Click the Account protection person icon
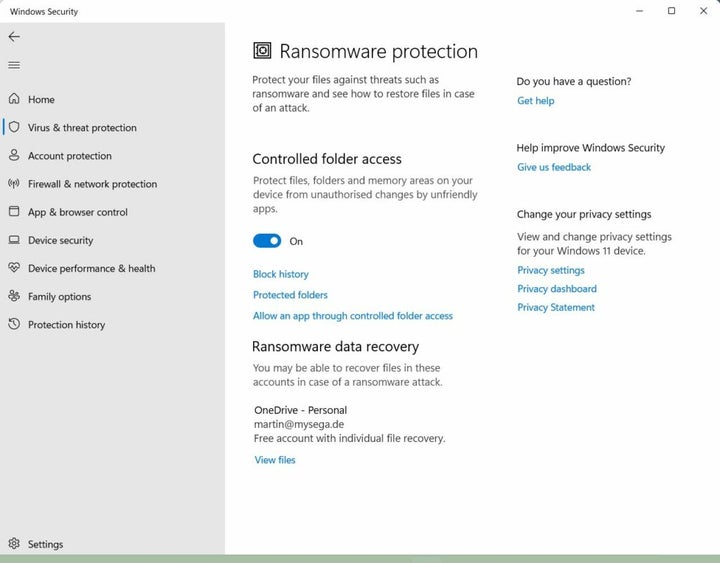720x563 pixels. pos(14,155)
